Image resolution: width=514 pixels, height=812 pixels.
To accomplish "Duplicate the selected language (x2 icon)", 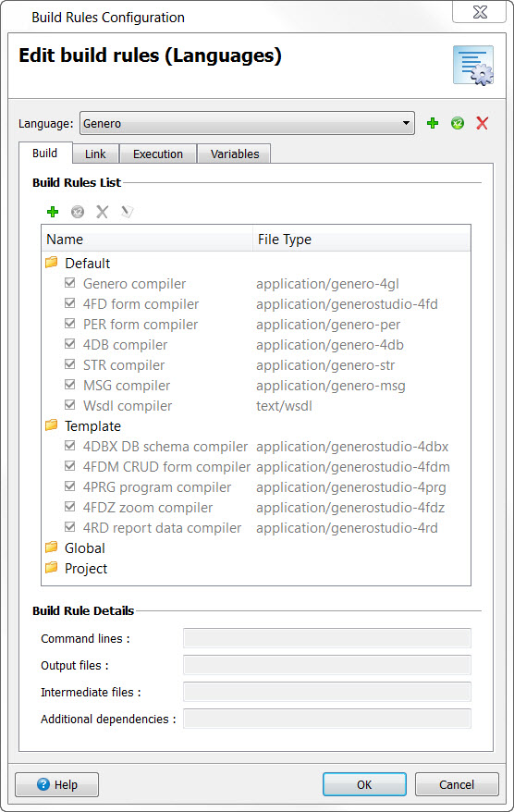I will click(457, 123).
